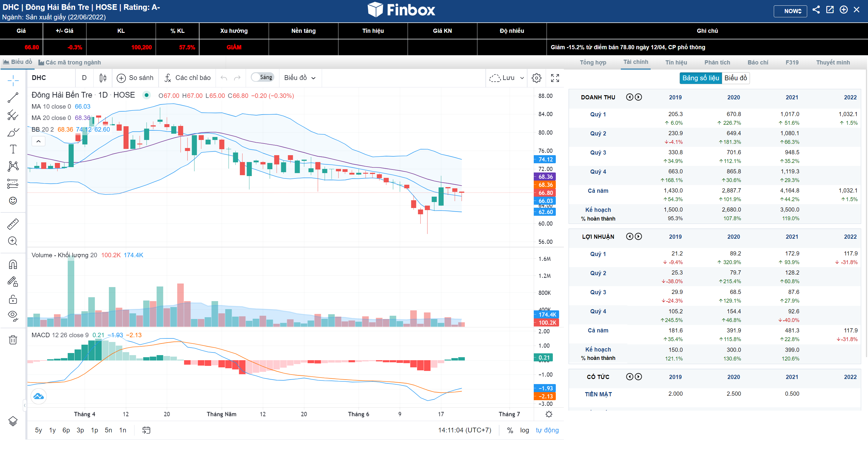Toggle tự động auto scale
The height and width of the screenshot is (453, 868).
(547, 430)
